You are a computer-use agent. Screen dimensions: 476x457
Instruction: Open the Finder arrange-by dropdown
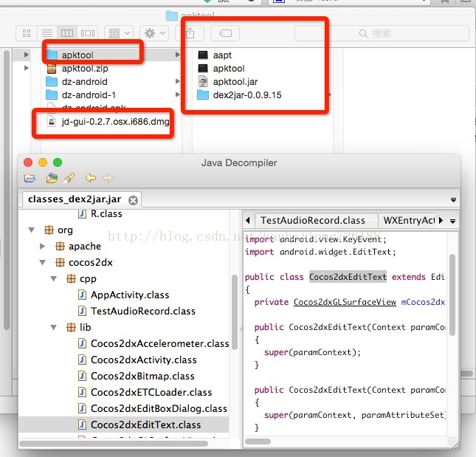[x=118, y=33]
